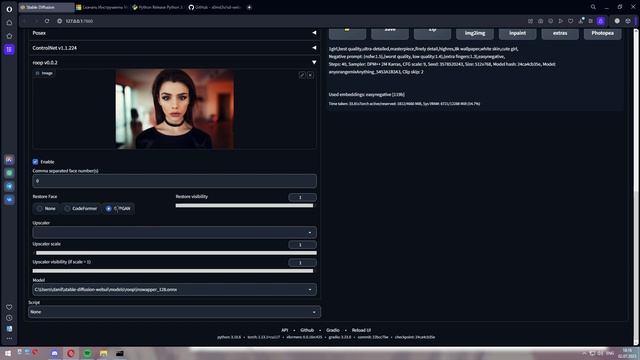The image size is (640, 360).
Task: Send result to img2img
Action: 475,33
